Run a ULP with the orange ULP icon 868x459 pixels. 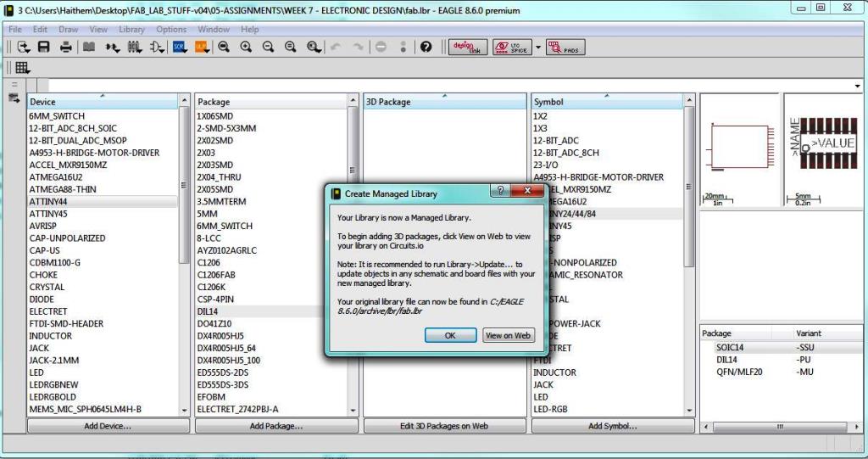pyautogui.click(x=202, y=48)
